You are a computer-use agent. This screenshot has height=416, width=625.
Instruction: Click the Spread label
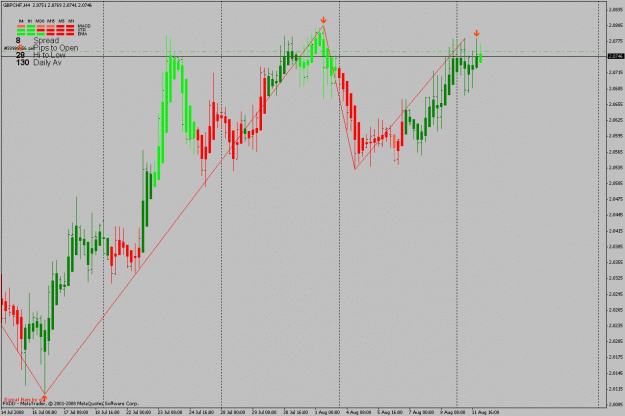click(46, 40)
